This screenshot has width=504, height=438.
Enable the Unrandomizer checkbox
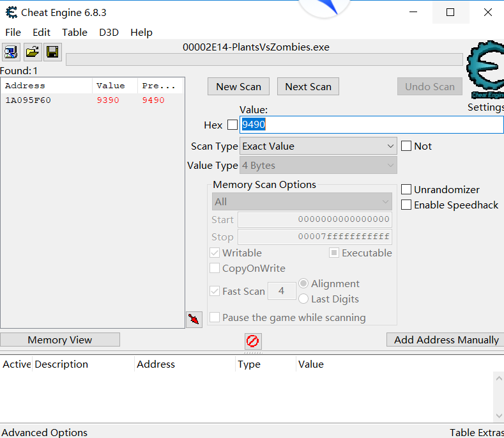click(x=406, y=189)
